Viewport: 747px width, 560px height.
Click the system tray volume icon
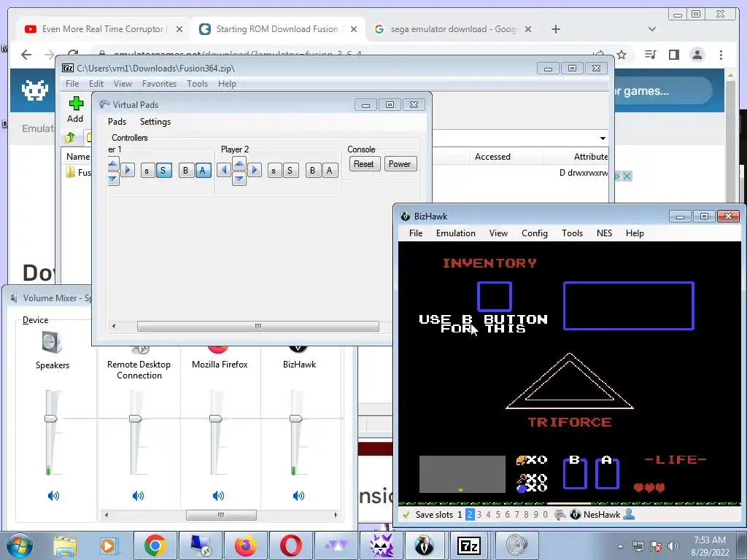click(673, 546)
